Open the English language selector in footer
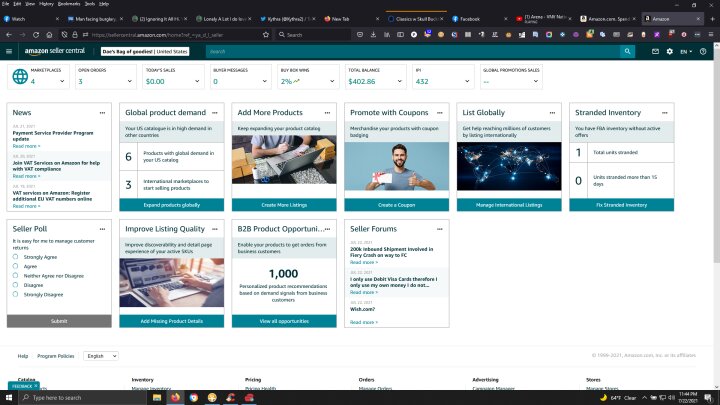 pyautogui.click(x=101, y=356)
